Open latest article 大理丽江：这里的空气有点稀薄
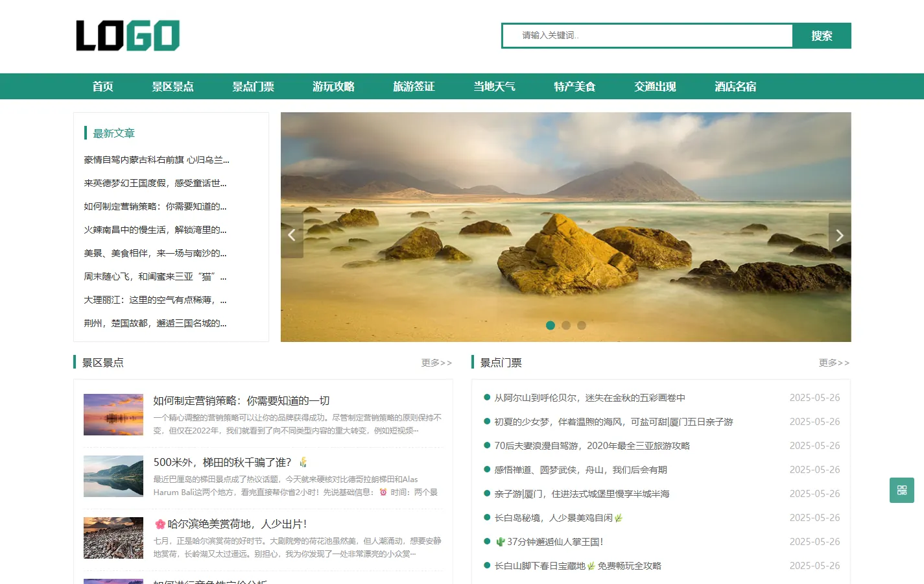 tap(155, 300)
